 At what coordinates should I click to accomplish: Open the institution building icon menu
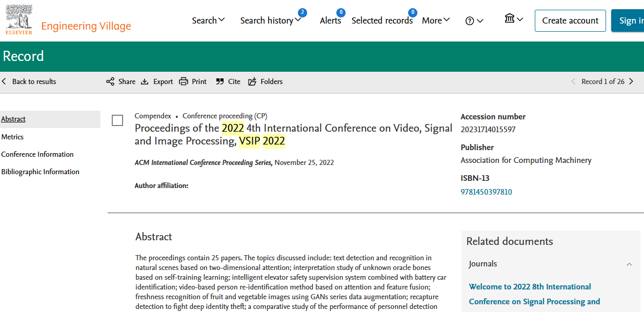coord(514,19)
